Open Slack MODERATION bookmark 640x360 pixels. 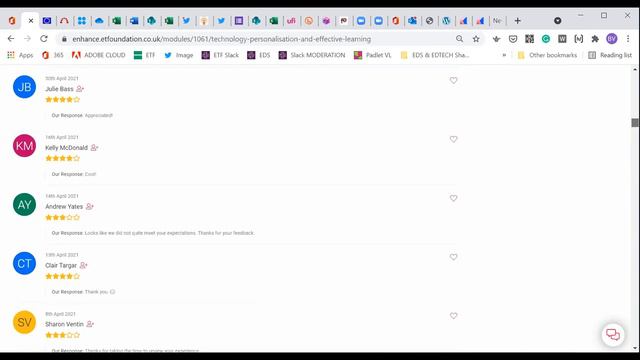pos(312,55)
